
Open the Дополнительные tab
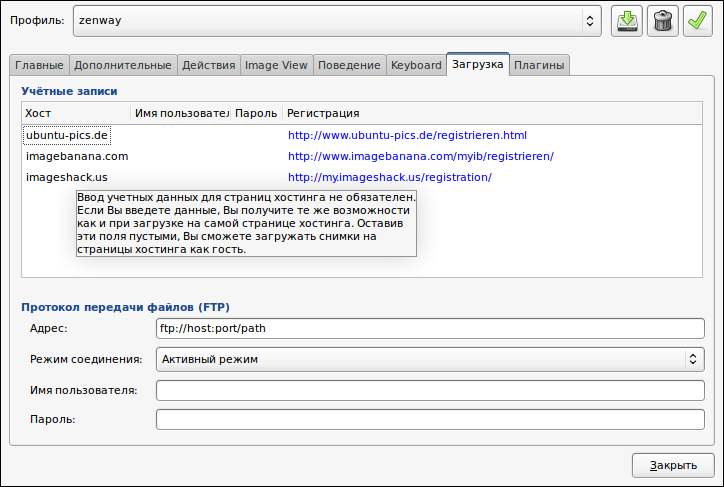(x=123, y=65)
